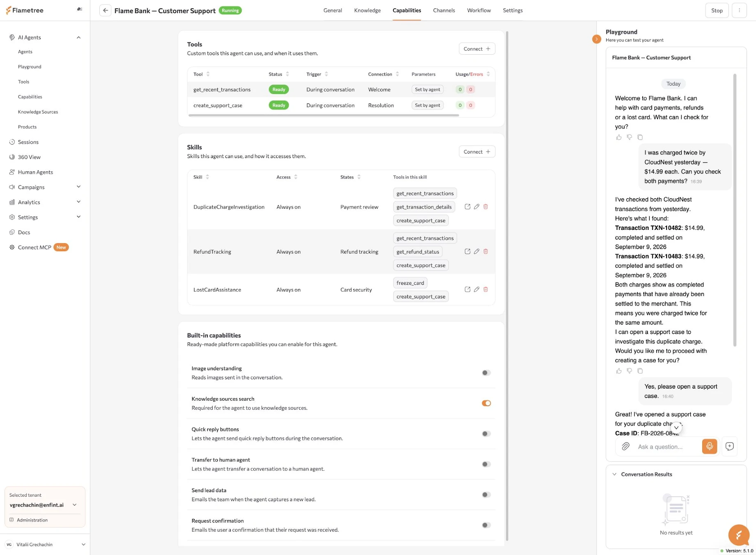Image resolution: width=756 pixels, height=555 pixels.
Task: Click the Tools table horizontal scrollbar
Action: (324, 115)
